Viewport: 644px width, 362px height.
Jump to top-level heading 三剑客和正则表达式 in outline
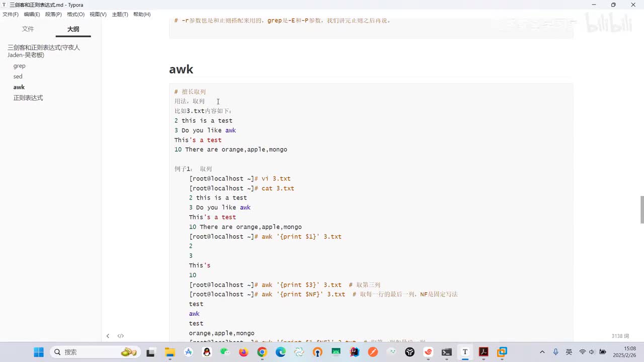click(x=44, y=51)
